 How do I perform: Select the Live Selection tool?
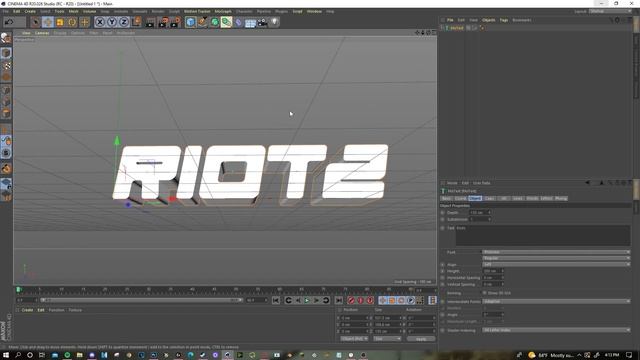(x=36, y=22)
